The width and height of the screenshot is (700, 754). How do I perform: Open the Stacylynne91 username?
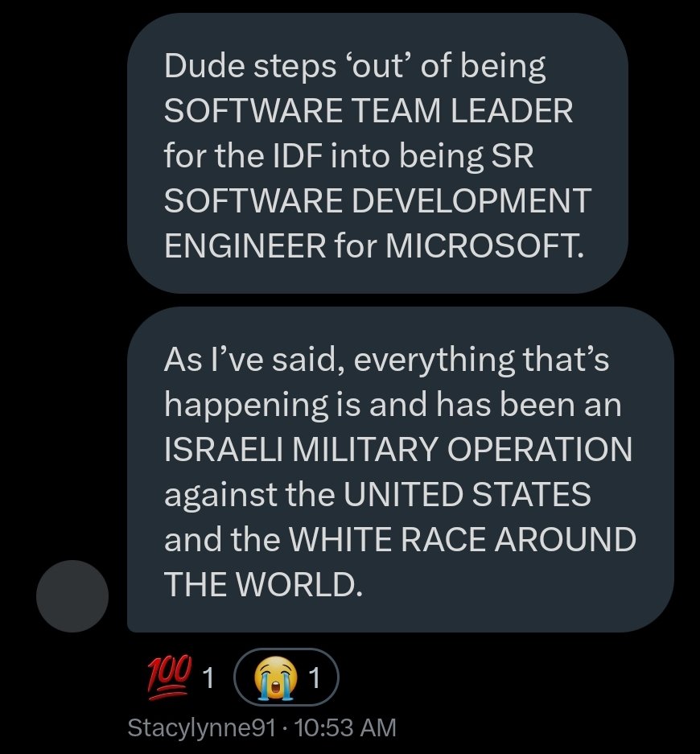tap(205, 728)
